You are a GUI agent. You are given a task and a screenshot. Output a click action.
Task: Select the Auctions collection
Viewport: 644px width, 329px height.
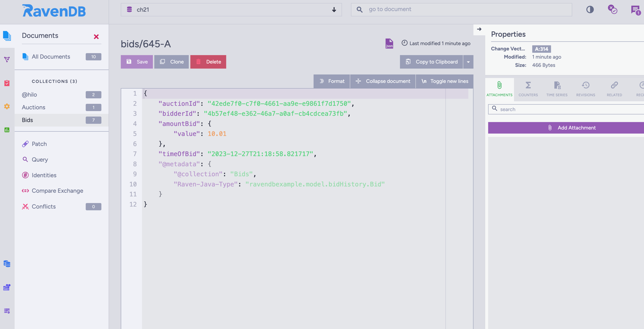pos(62,107)
